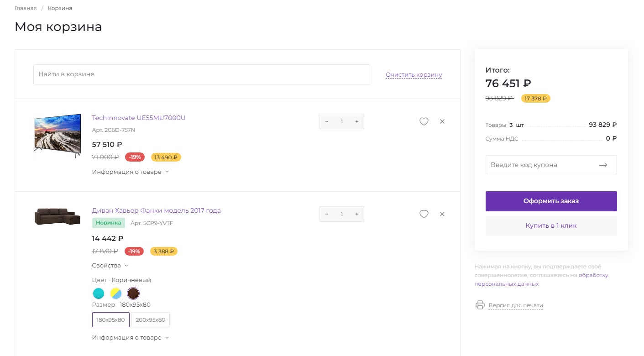Focus the Найти в корзине search field
Image resolution: width=644 pixels, height=356 pixels.
201,74
